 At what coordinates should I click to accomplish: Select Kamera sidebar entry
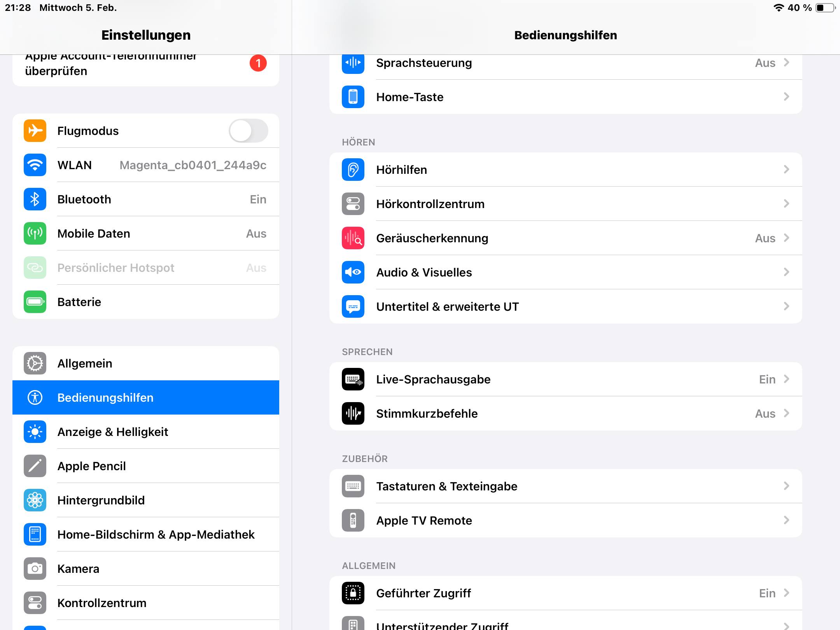tap(146, 569)
